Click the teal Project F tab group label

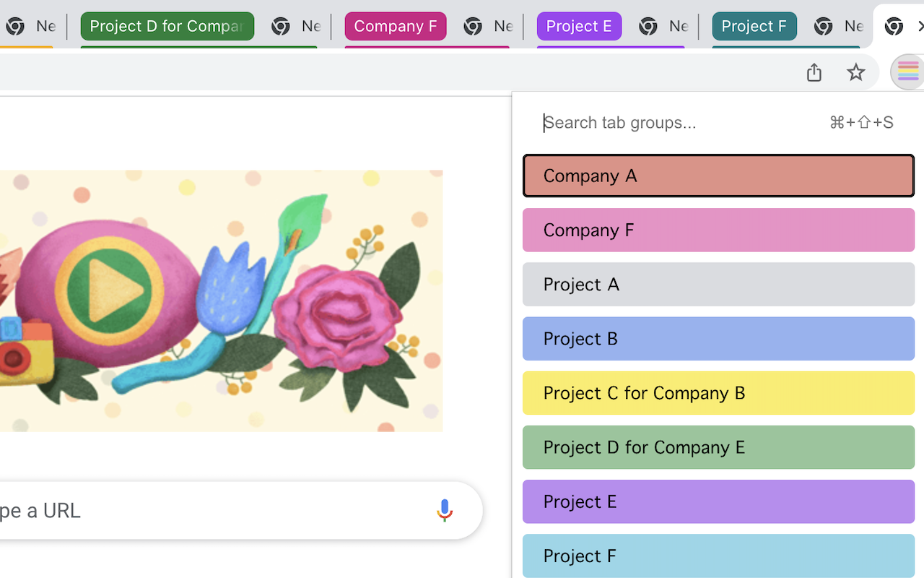click(754, 26)
